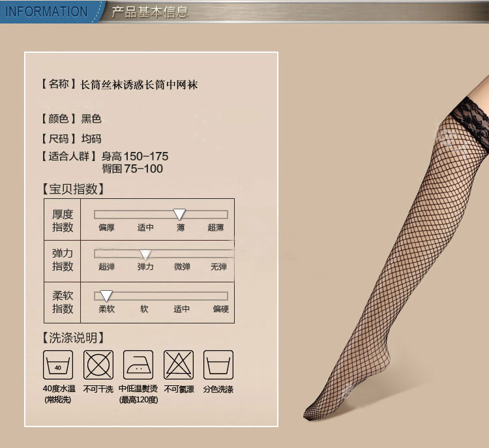Click the fishnet stocking product image
Image resolution: width=489 pixels, height=448 pixels.
pyautogui.click(x=391, y=261)
